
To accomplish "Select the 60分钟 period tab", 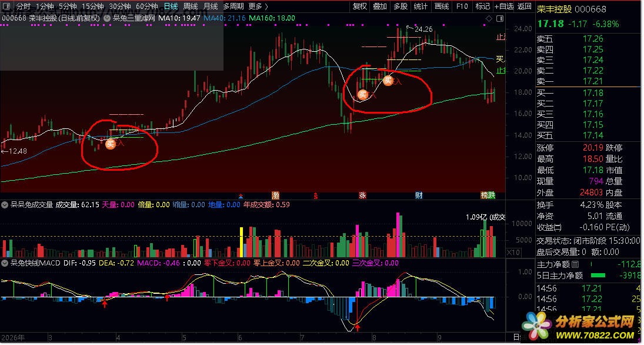I will 146,6.
